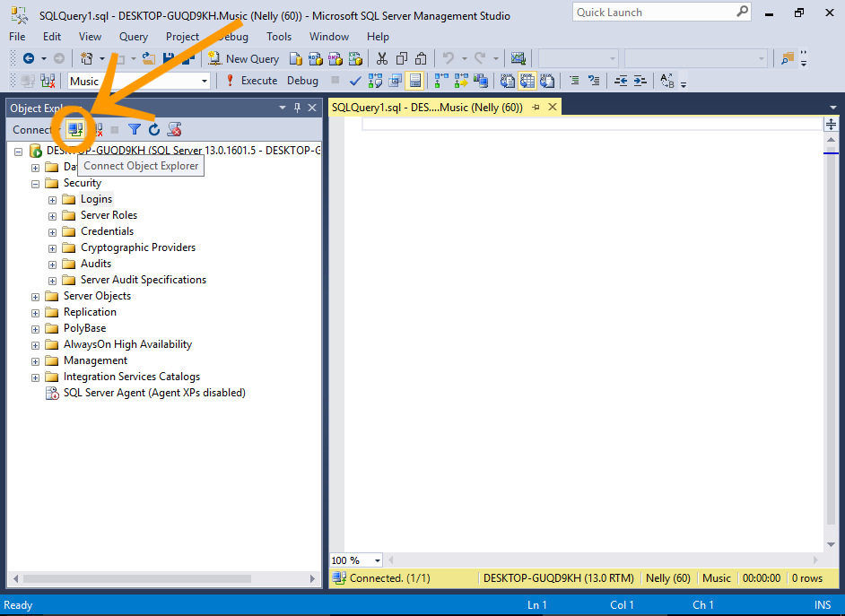The width and height of the screenshot is (845, 616).
Task: Open the zoom 100 % dropdown
Action: pyautogui.click(x=377, y=560)
